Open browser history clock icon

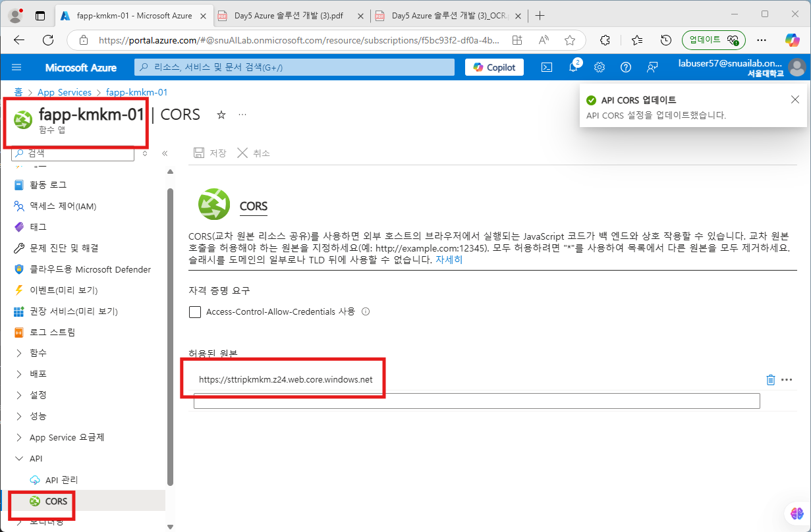666,40
